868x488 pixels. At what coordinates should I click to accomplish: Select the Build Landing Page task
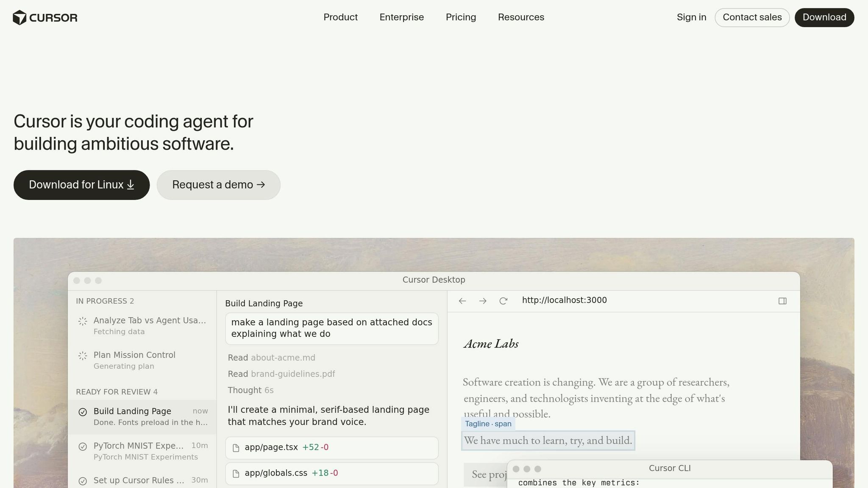coord(142,417)
